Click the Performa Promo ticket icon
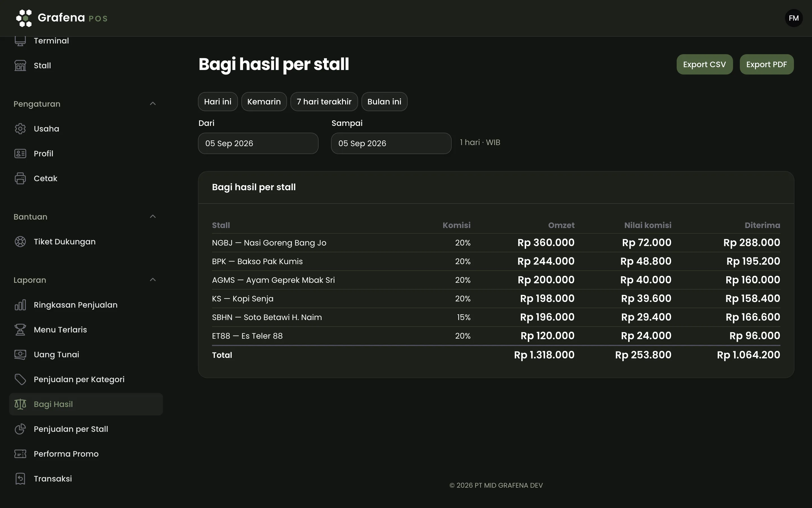Screen dimensions: 812x508 coord(20,454)
